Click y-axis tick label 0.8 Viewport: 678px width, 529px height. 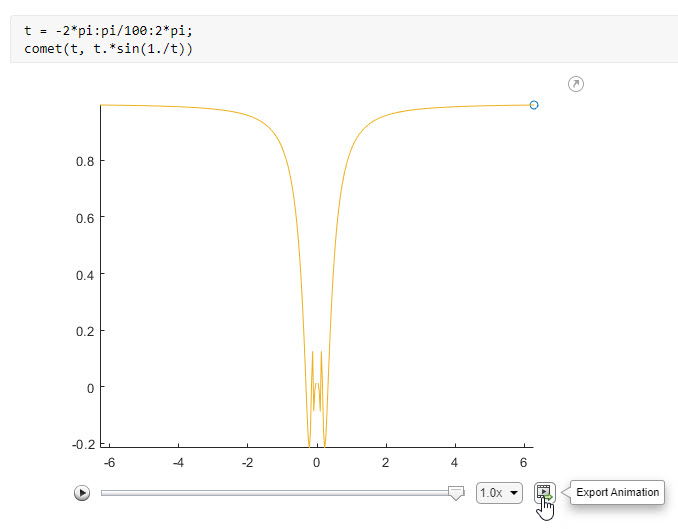click(85, 162)
